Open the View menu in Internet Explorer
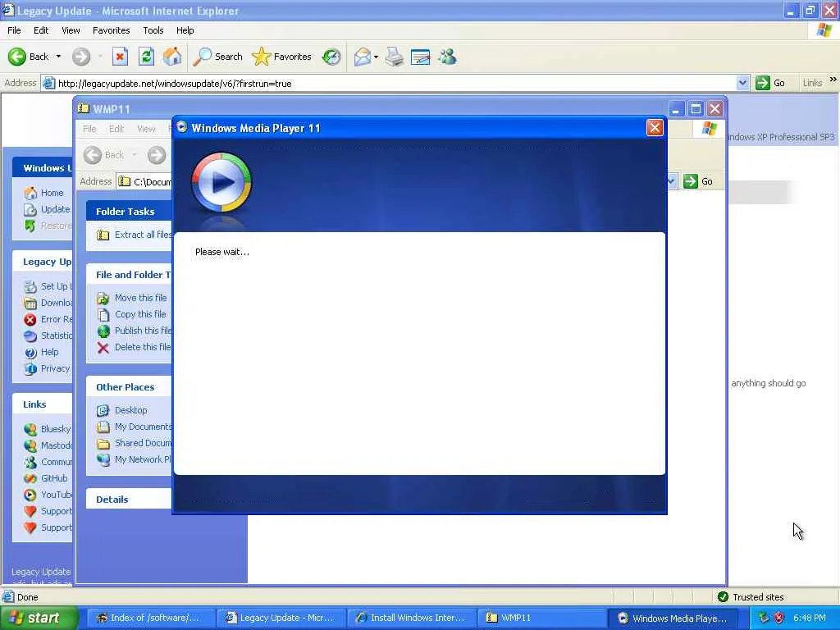The image size is (840, 630). pos(71,30)
